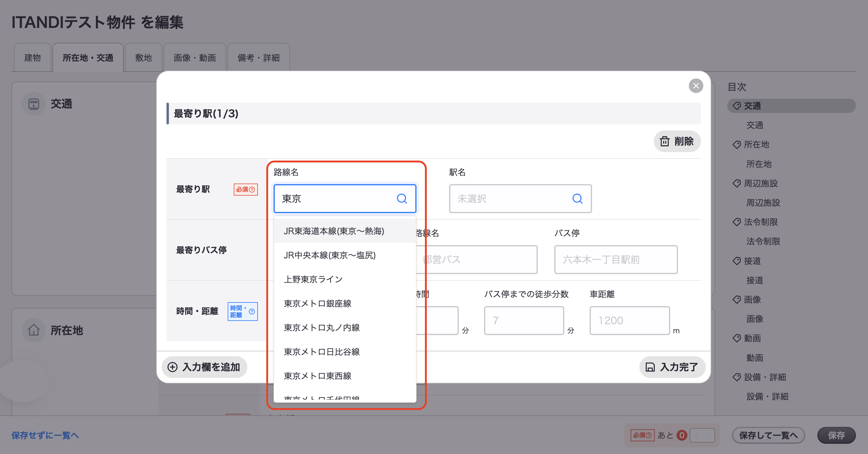Image resolution: width=868 pixels, height=454 pixels.
Task: Open the 備考・詳細 tab
Action: tap(259, 58)
